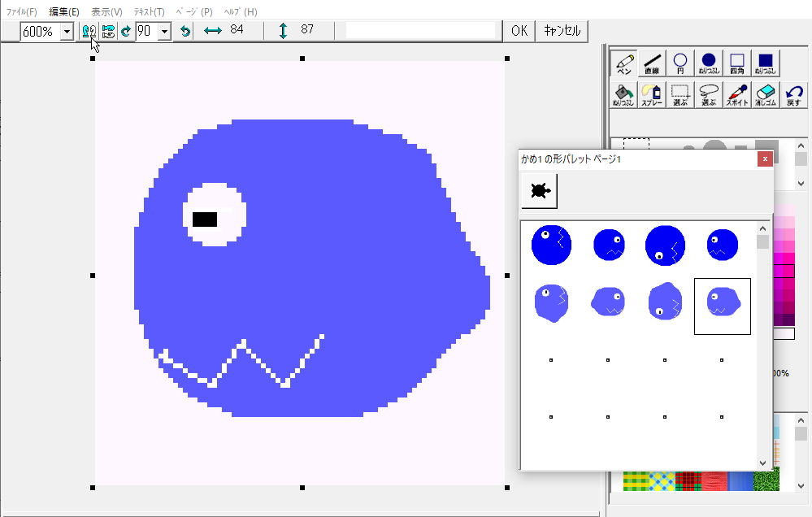Pick dark blue shape, eye right, zigzag mouth
Viewport: 812px width, 517px height.
(x=609, y=245)
